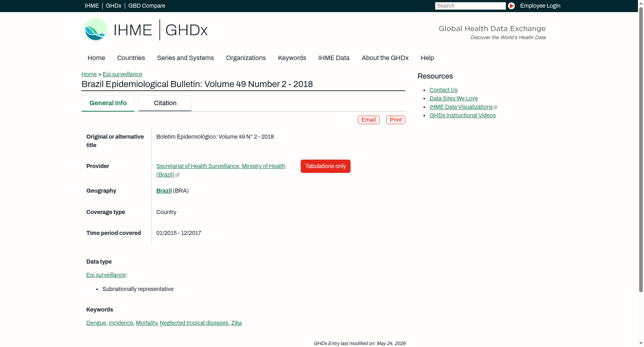Open the IHME Data menu

point(334,58)
